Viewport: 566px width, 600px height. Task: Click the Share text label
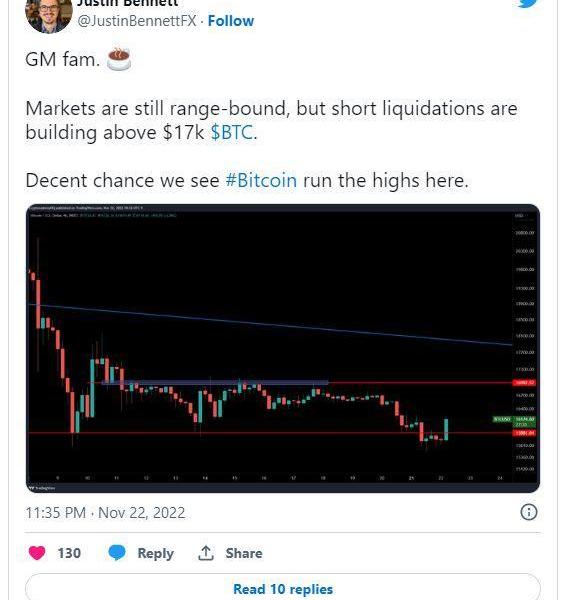244,553
